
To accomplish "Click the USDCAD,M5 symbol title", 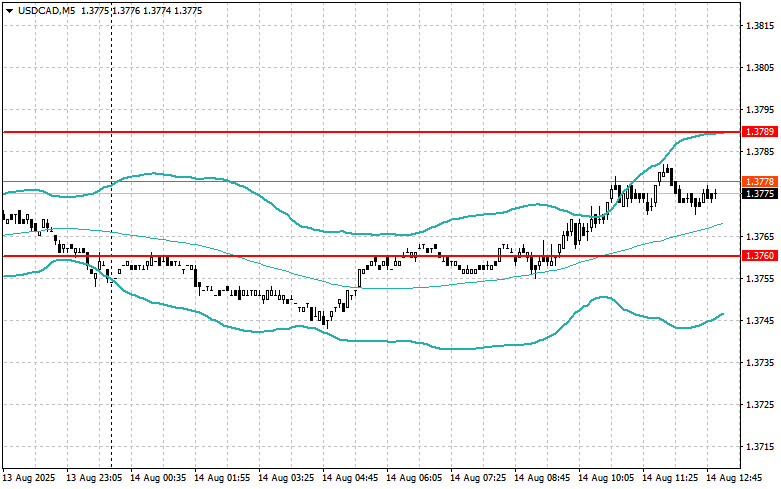I will click(46, 10).
